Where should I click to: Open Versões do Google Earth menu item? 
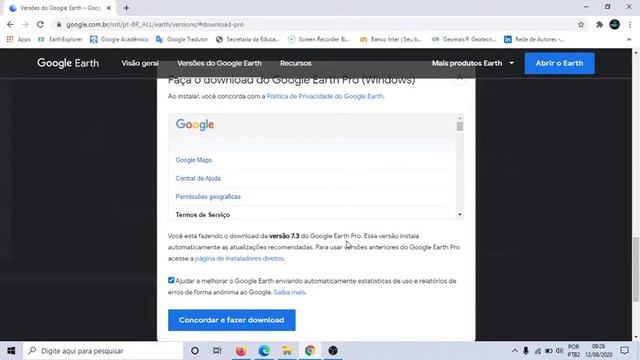(x=219, y=63)
